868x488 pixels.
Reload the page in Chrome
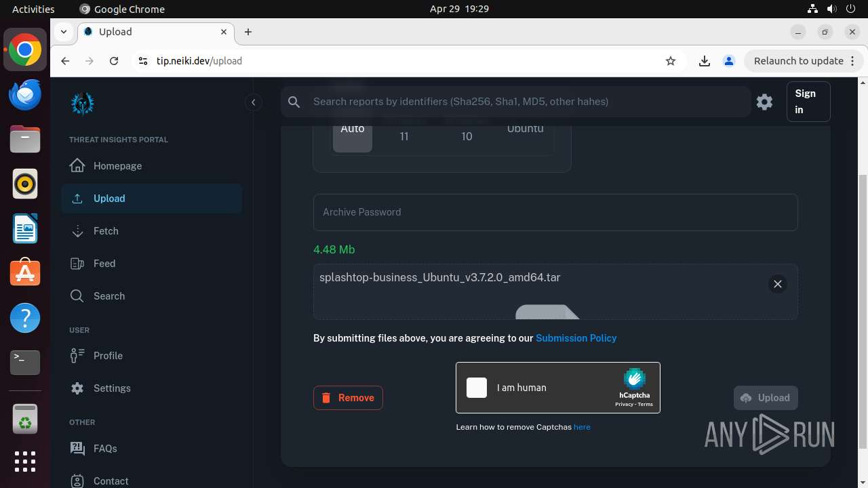pos(114,61)
